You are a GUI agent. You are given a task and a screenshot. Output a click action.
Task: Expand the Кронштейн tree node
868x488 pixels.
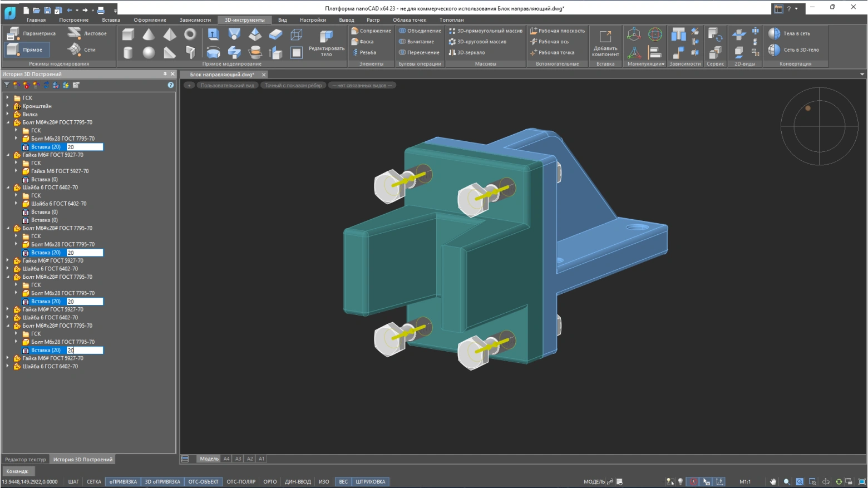[x=8, y=106]
